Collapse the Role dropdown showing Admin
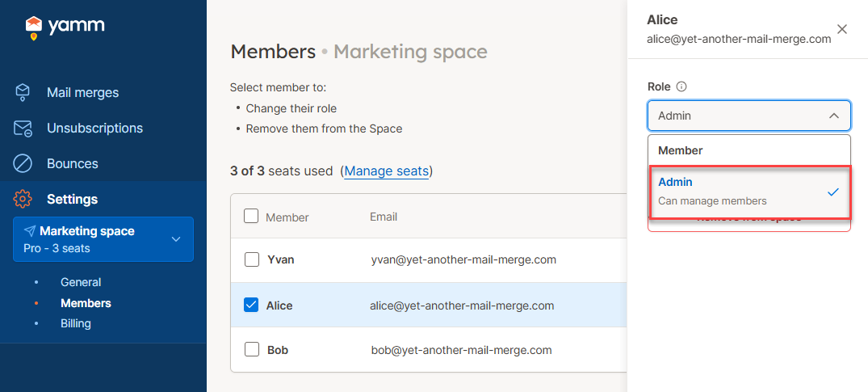 tap(834, 116)
